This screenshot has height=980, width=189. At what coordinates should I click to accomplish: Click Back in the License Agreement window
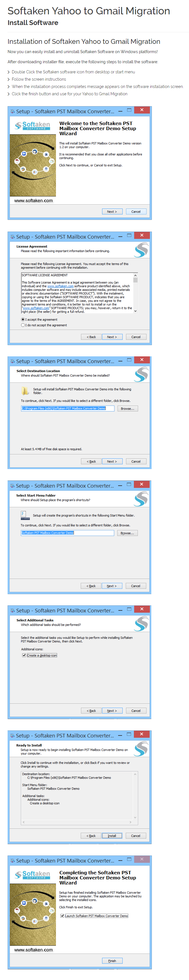[91, 337]
